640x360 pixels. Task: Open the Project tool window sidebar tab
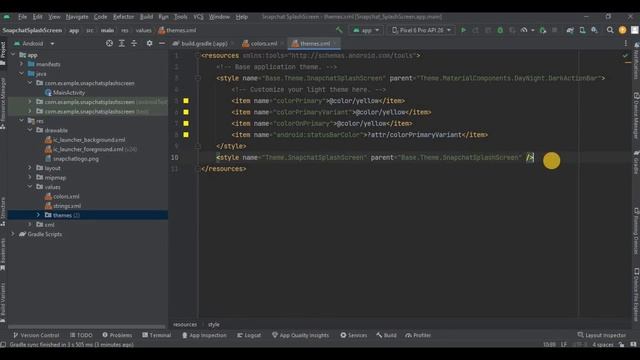point(3,53)
